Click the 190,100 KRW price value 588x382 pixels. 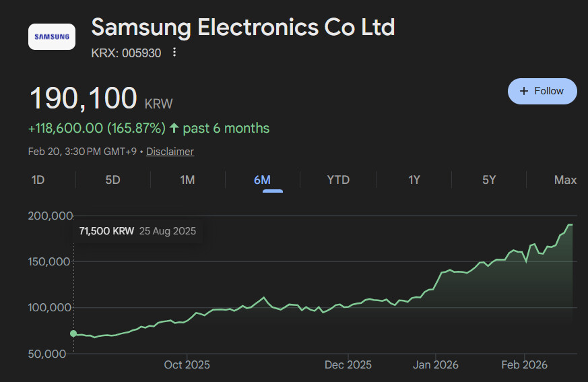[84, 99]
